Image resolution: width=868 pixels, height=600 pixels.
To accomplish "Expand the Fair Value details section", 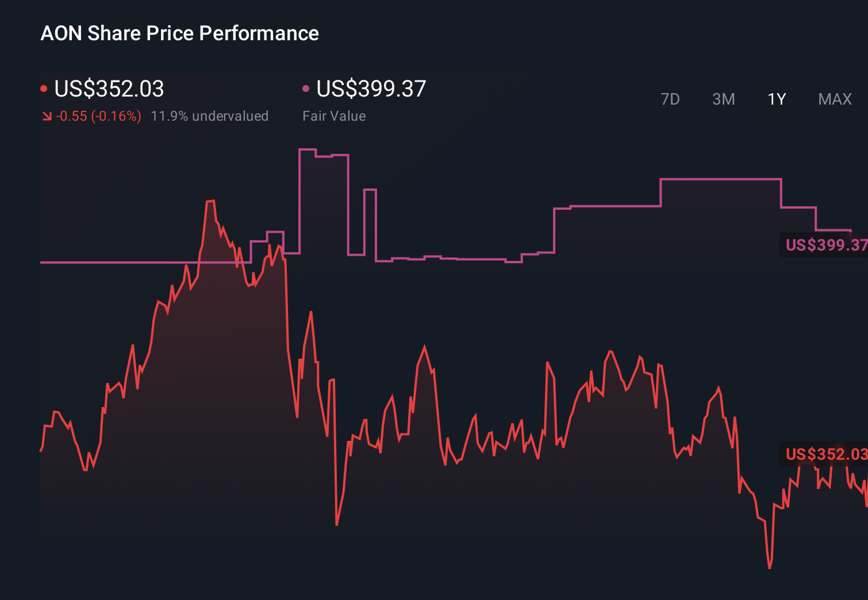I will pyautogui.click(x=334, y=116).
